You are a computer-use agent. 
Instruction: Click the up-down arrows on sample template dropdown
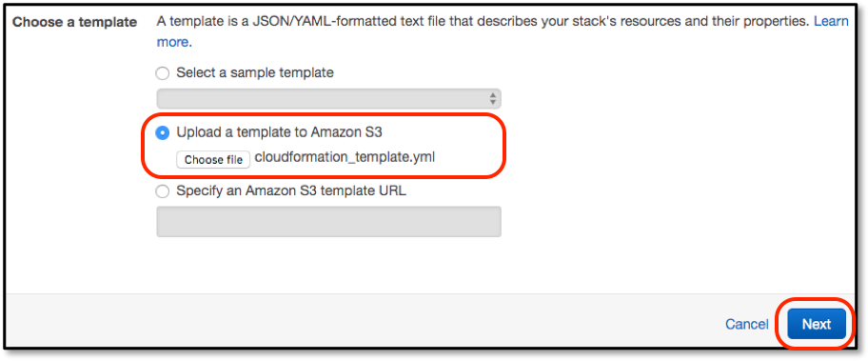point(493,99)
